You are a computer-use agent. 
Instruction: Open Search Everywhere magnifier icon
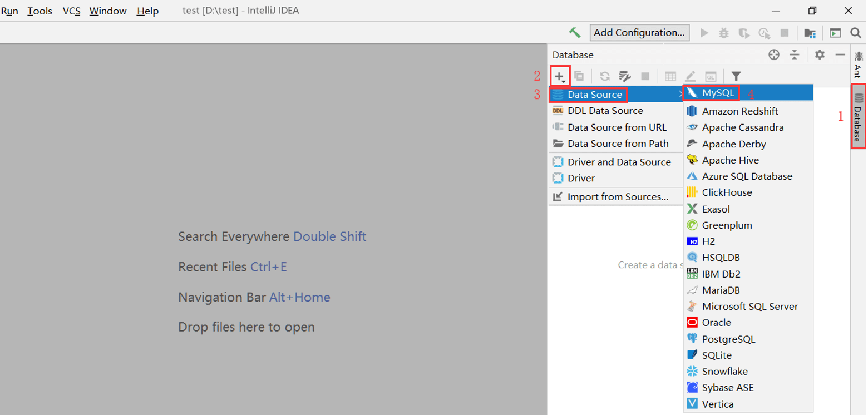pyautogui.click(x=856, y=33)
